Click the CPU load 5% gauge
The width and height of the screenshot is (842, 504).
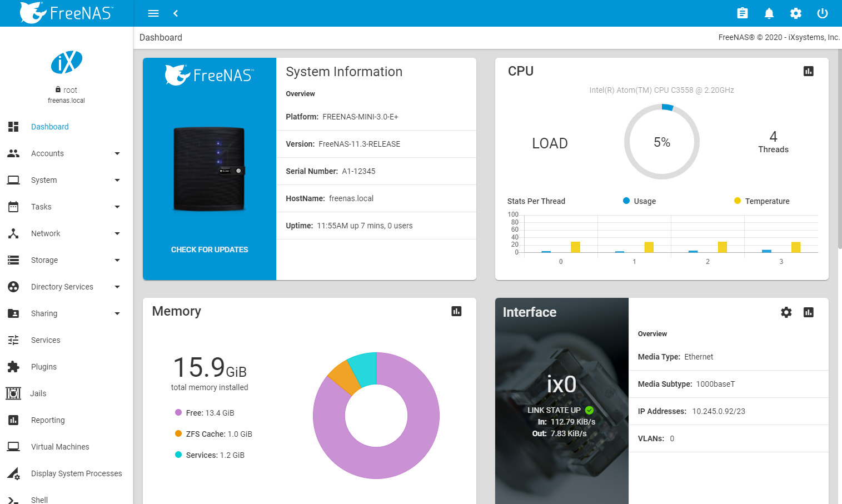(x=662, y=142)
